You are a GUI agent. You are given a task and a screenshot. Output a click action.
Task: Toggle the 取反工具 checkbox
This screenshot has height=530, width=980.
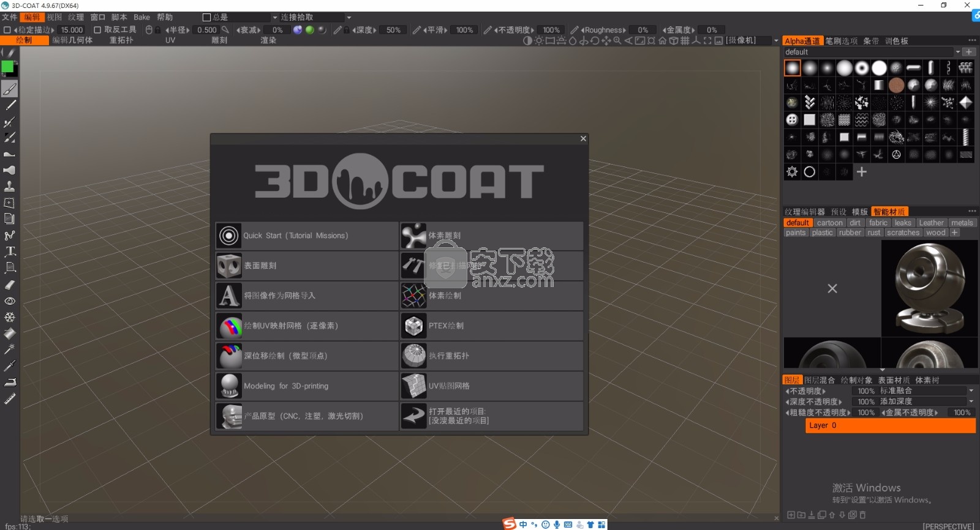(97, 29)
